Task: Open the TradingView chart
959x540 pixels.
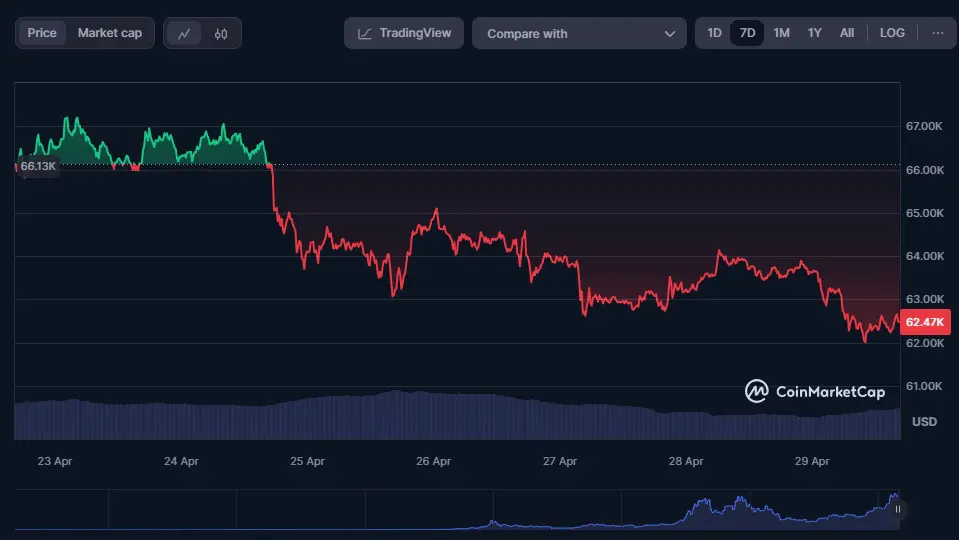Action: click(404, 33)
